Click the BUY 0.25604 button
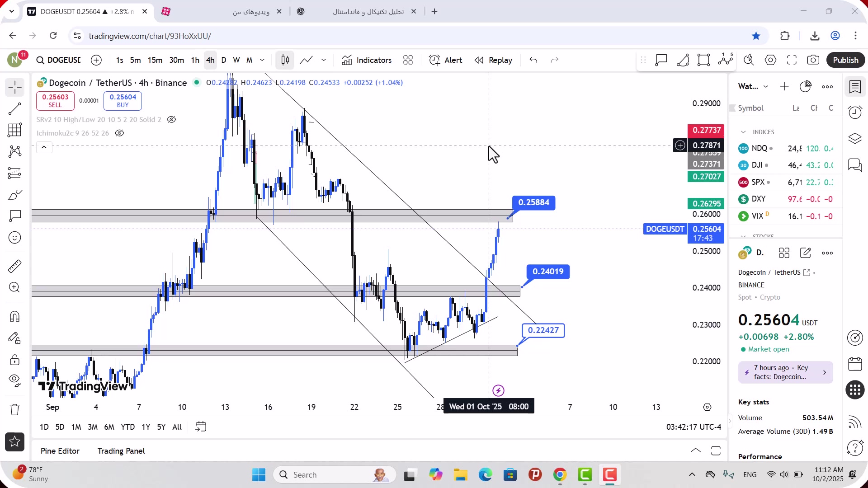Image resolution: width=868 pixels, height=488 pixels. point(123,101)
